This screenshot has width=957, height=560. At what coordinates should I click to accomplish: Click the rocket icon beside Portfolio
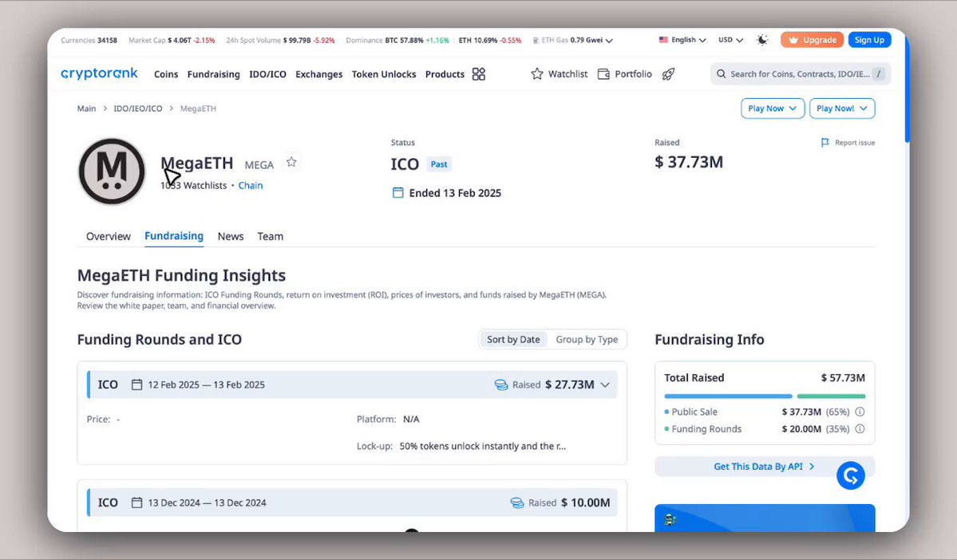pyautogui.click(x=668, y=74)
